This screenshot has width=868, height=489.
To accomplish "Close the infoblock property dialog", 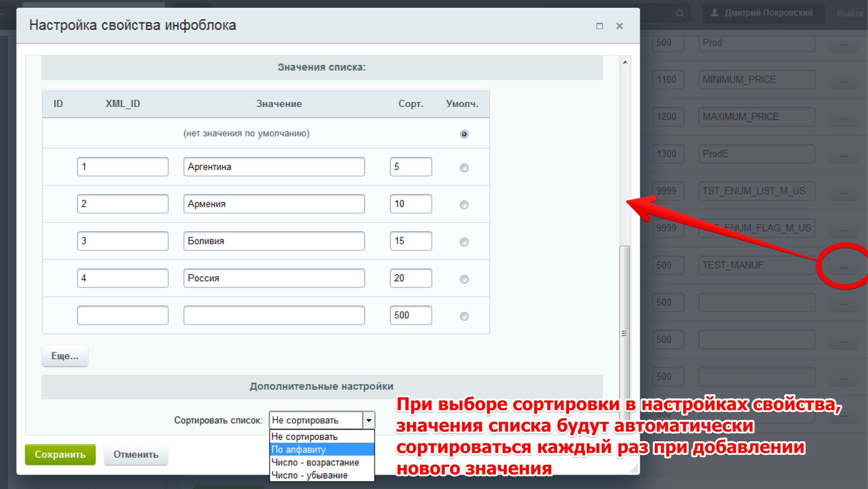I will point(619,26).
